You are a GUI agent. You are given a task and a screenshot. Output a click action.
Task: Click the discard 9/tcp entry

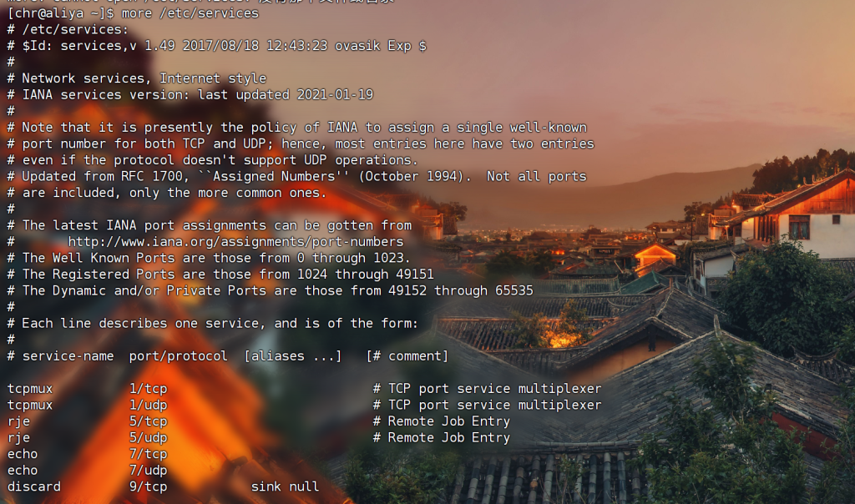click(163, 486)
